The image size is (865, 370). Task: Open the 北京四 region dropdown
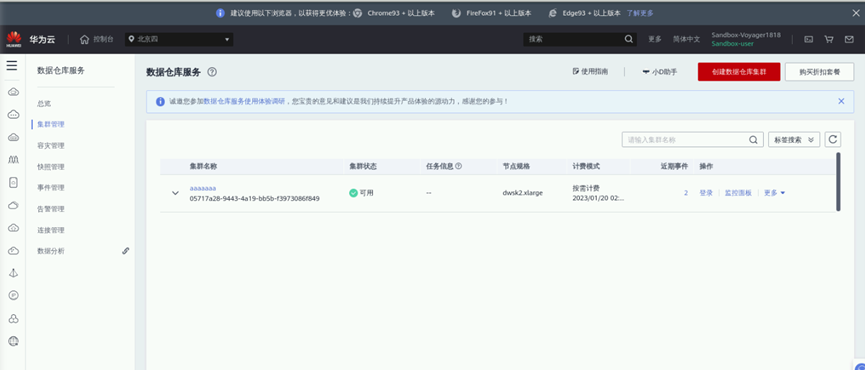pos(179,39)
